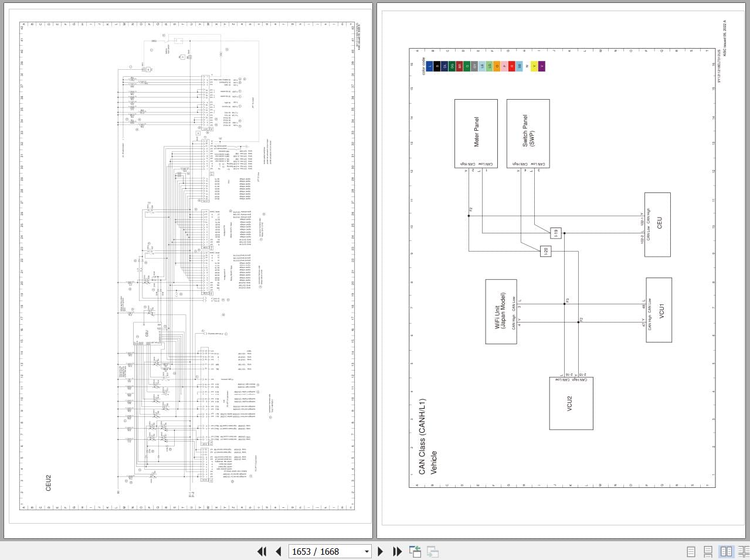Click the go back to previous view icon
Viewport: 750px width, 560px height.
(x=415, y=551)
